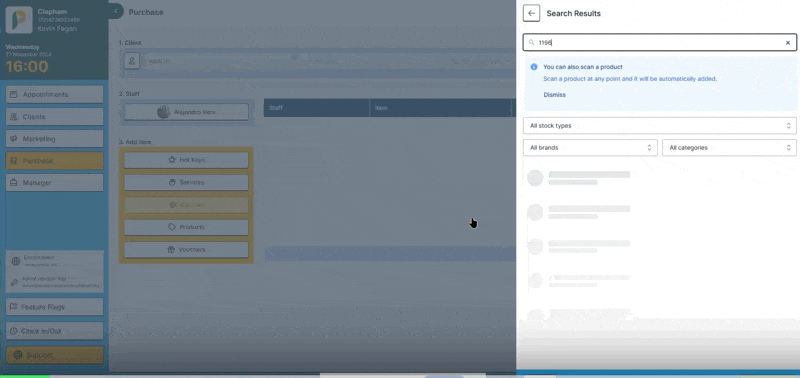Click the search box containing 1196

click(660, 43)
